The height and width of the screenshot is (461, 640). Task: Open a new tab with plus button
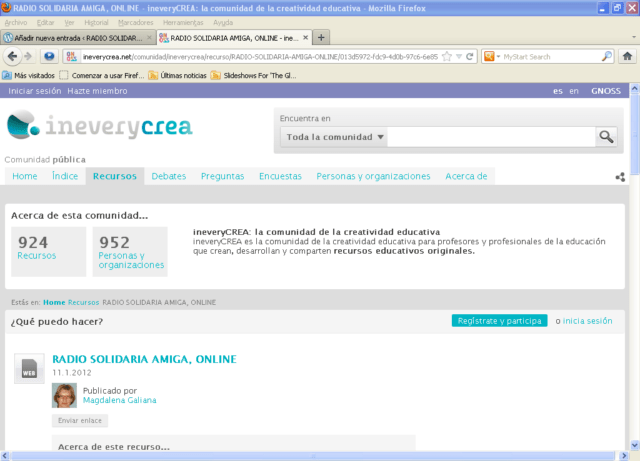point(321,37)
